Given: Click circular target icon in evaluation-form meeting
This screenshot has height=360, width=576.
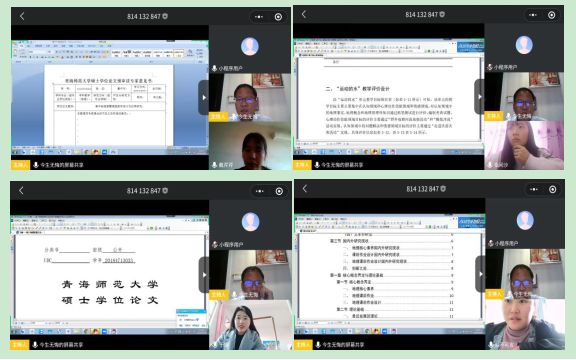Looking at the screenshot, I should 278,17.
